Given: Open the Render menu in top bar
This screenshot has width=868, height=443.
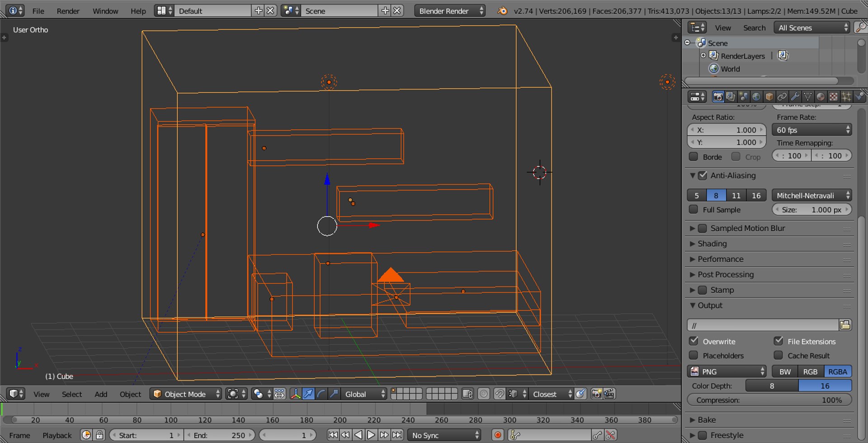Looking at the screenshot, I should [68, 11].
